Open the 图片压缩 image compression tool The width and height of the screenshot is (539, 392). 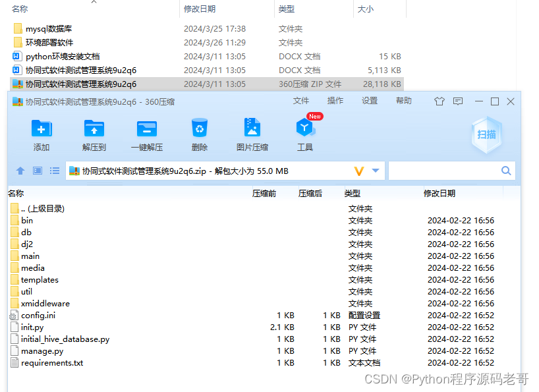[x=252, y=131]
